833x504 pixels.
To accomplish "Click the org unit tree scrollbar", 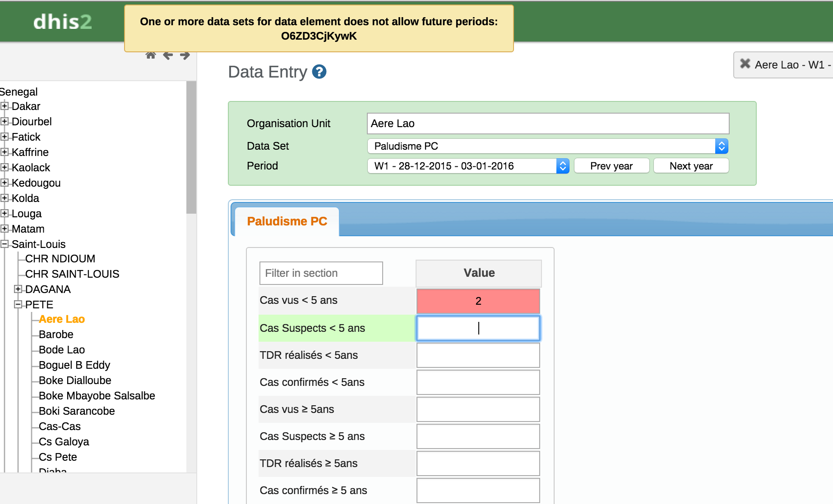I will tap(191, 149).
